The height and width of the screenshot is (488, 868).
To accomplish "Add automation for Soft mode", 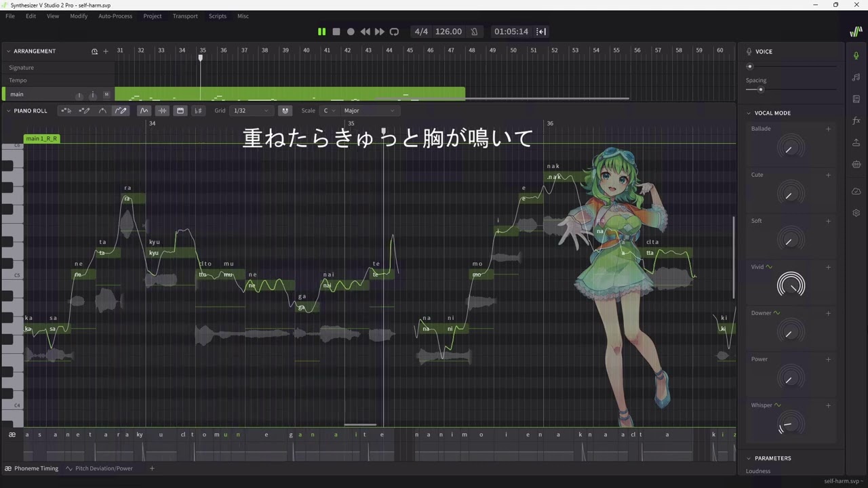I will point(828,221).
